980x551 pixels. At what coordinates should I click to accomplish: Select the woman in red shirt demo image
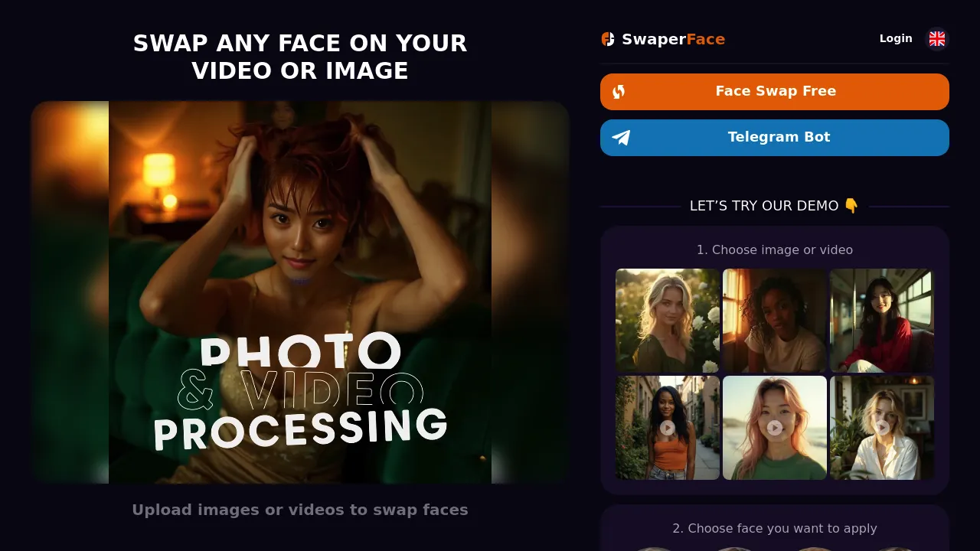(881, 320)
